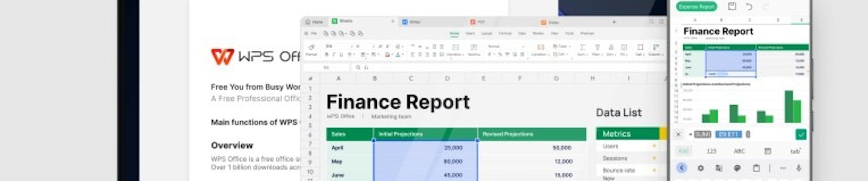This screenshot has height=181, width=868.
Task: Pick the red fill color button
Action: point(388,55)
